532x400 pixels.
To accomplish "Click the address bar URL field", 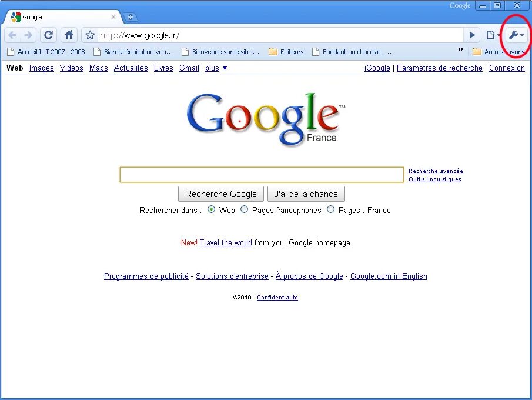I will tap(280, 35).
